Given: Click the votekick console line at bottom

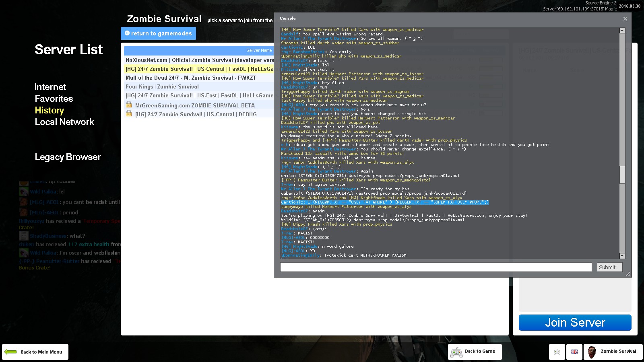Looking at the screenshot, I should [x=344, y=255].
